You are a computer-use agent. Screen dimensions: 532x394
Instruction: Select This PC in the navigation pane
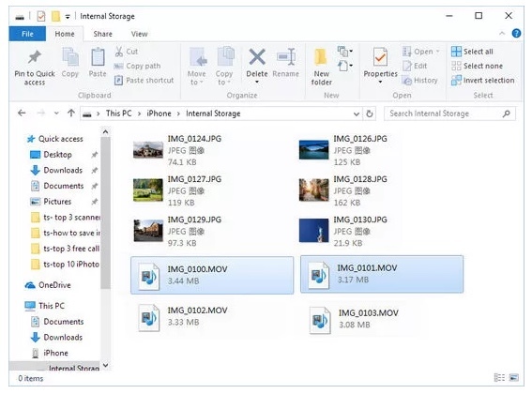[x=44, y=306]
